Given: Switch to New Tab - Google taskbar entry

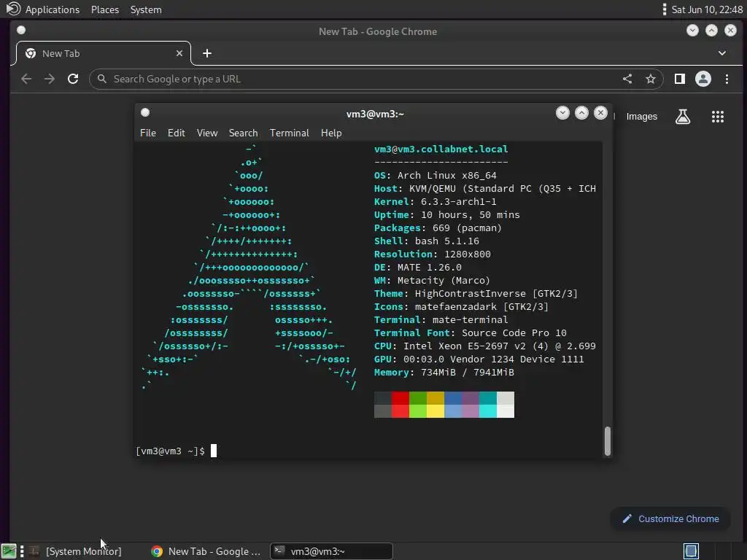Looking at the screenshot, I should (x=206, y=551).
